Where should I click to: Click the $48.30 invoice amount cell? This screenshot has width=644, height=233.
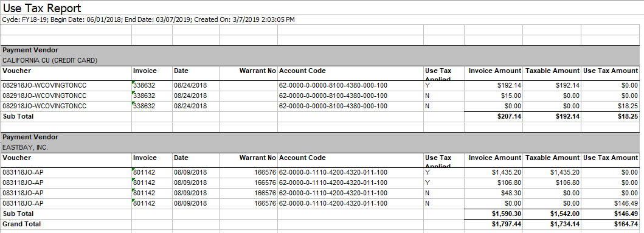(x=493, y=193)
